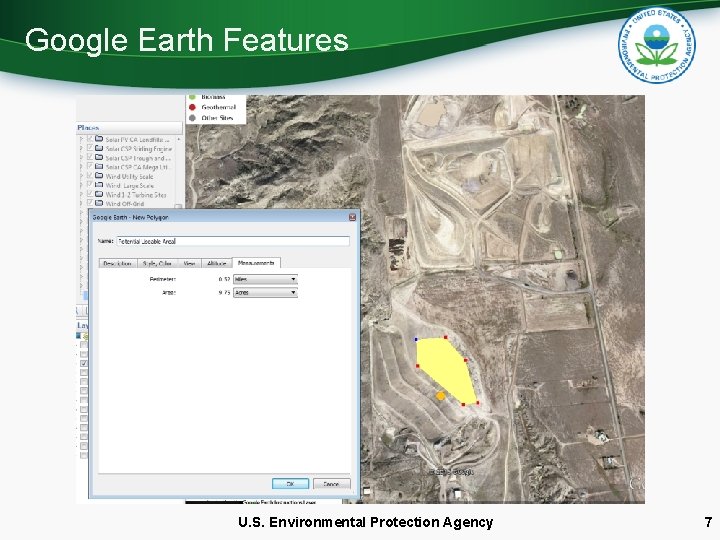Image resolution: width=720 pixels, height=540 pixels.
Task: Click the area value 9.75
Action: point(224,292)
